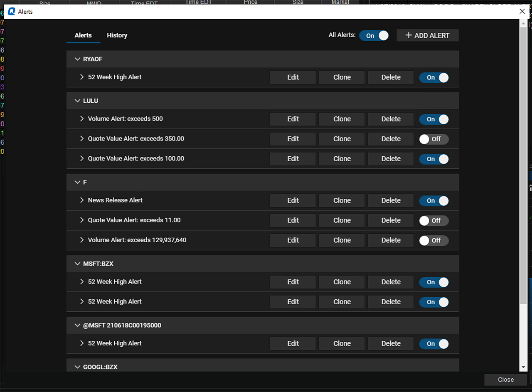Expand Quote Value Alert exceeds 350.00 row
Screen dimensions: 532x392
[x=82, y=138]
